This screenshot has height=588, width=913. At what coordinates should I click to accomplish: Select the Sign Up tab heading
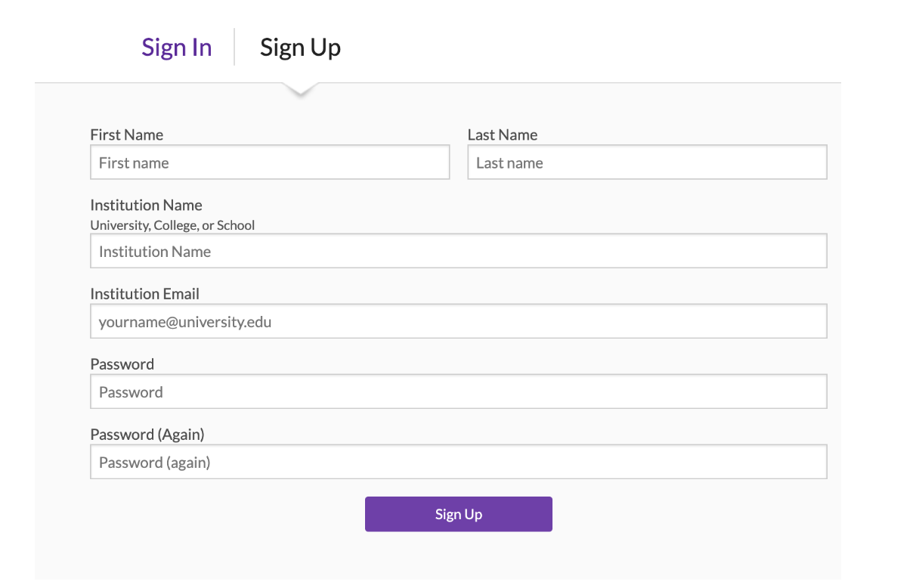tap(300, 48)
